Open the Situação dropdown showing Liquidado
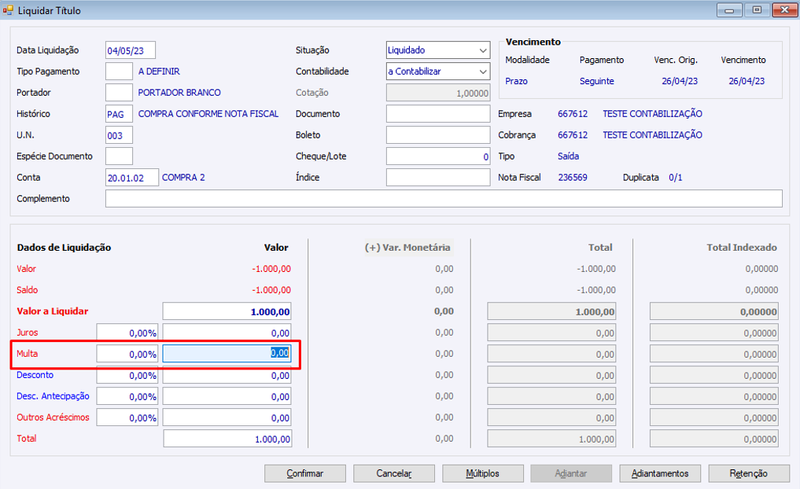 [438, 50]
